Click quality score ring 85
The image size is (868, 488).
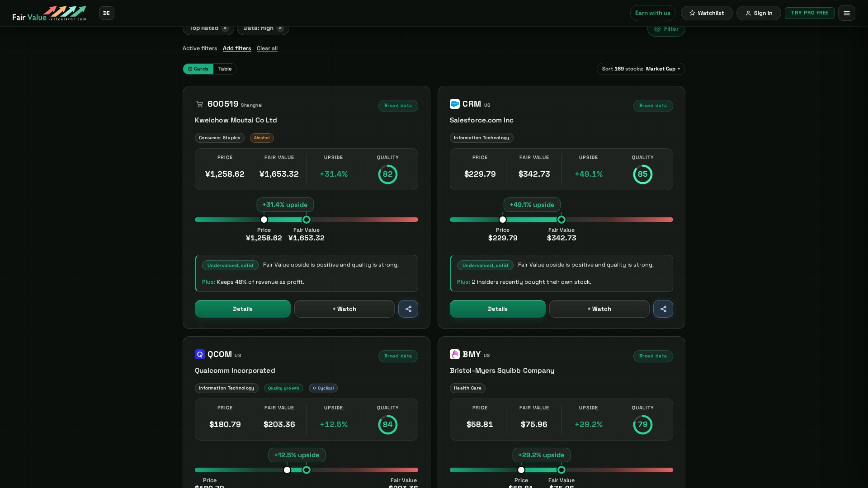click(643, 174)
